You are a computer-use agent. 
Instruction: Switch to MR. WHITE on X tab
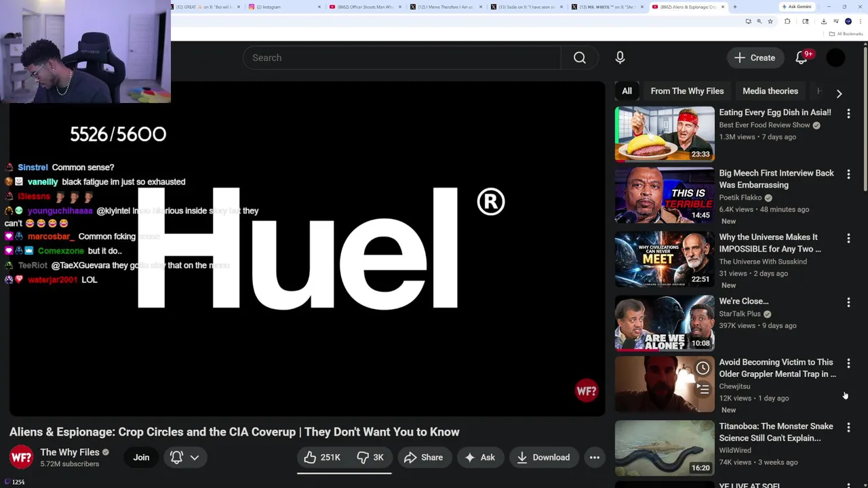607,7
